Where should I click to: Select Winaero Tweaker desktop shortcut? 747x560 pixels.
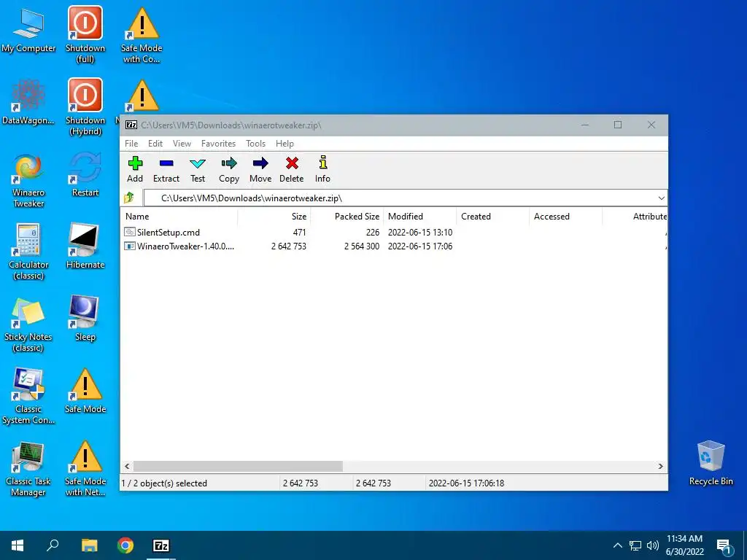click(x=28, y=179)
